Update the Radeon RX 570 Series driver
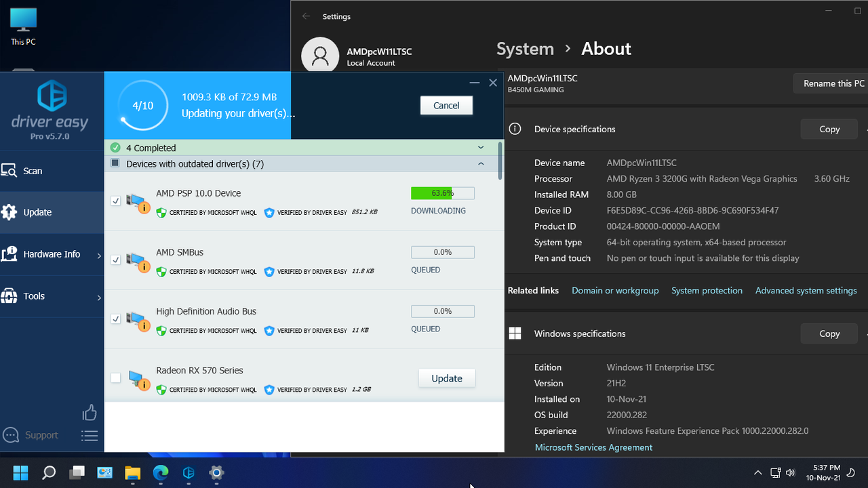The width and height of the screenshot is (868, 488). 447,378
